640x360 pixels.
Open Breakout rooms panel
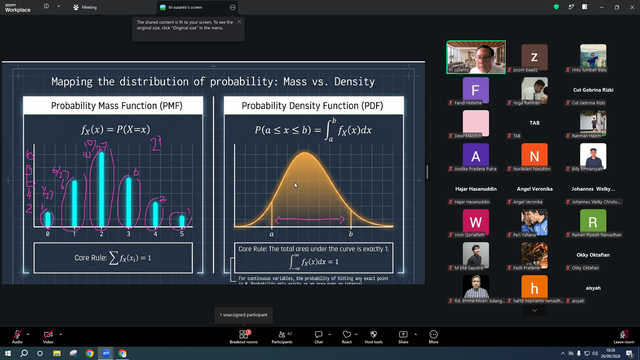coord(244,337)
